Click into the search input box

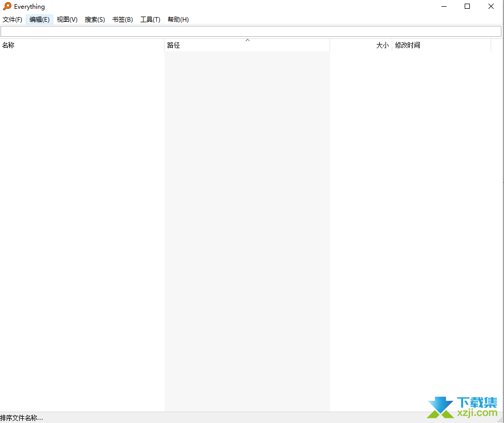[251, 32]
